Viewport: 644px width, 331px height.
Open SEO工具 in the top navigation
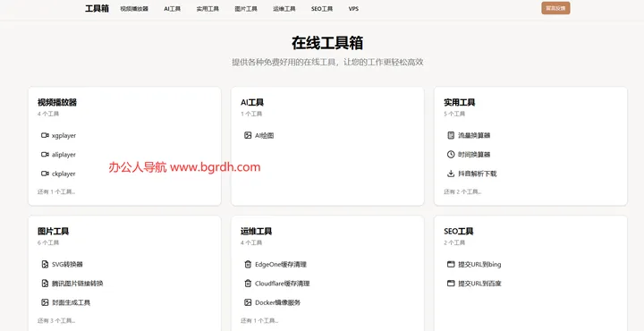pyautogui.click(x=322, y=9)
